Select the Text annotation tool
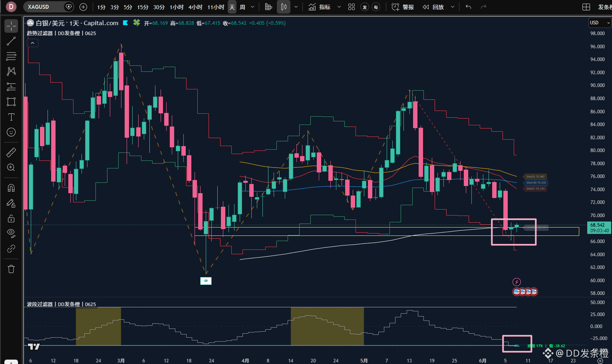Viewport: 612px width, 364px height. click(11, 117)
